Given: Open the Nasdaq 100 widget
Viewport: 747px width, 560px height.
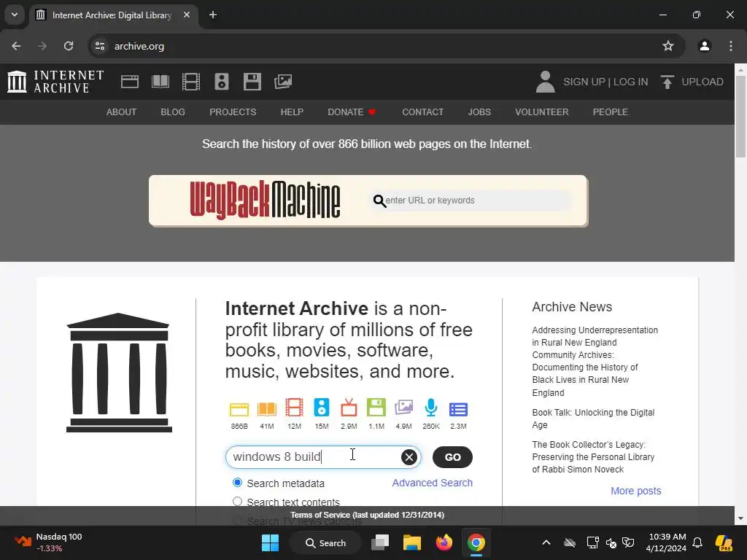Looking at the screenshot, I should coord(47,542).
